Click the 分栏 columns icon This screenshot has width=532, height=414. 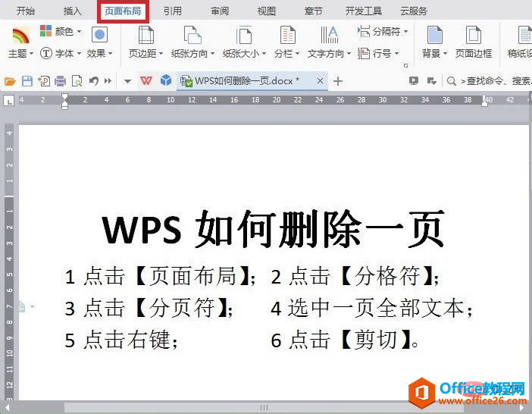(x=287, y=35)
